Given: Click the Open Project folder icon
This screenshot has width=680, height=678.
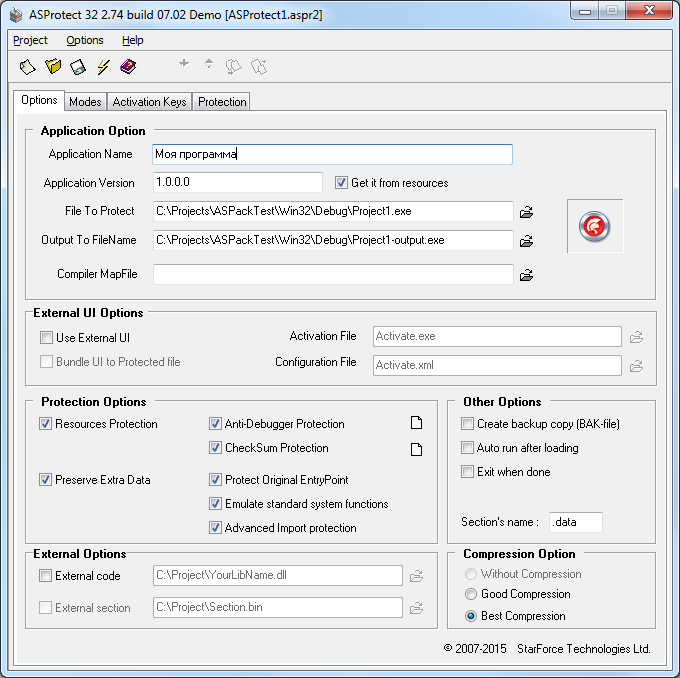Looking at the screenshot, I should click(53, 67).
